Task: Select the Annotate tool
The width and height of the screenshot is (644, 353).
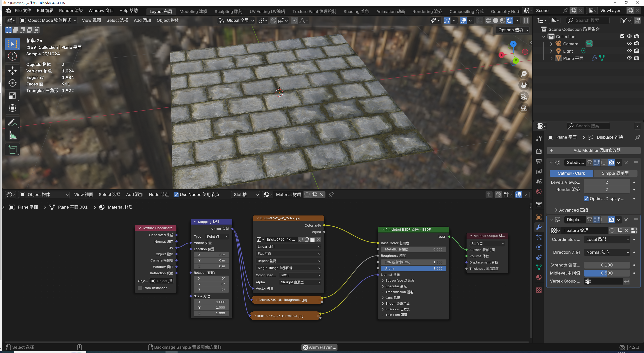Action: [12, 123]
